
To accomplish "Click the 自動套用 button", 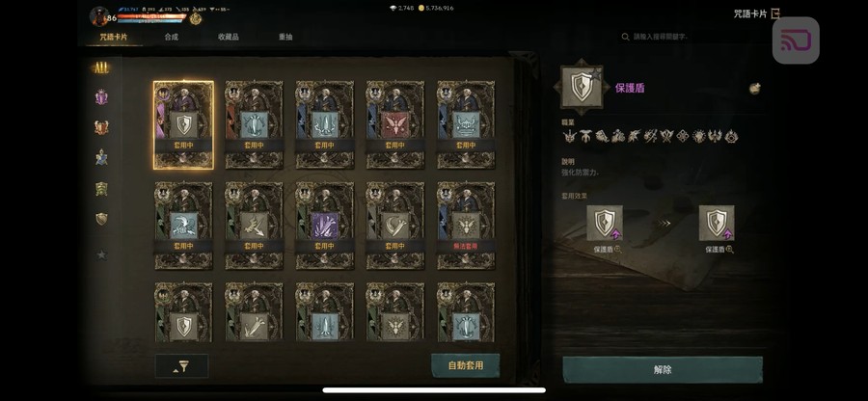I will click(466, 365).
